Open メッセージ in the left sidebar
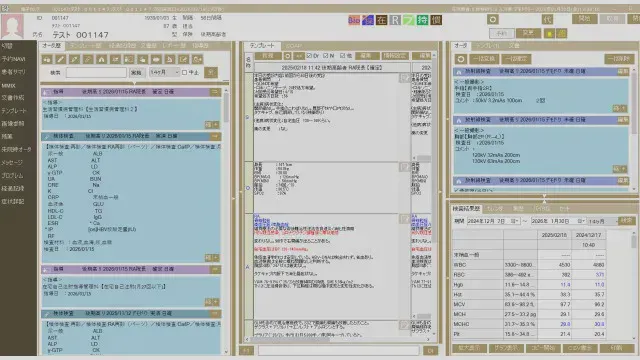 pyautogui.click(x=12, y=162)
